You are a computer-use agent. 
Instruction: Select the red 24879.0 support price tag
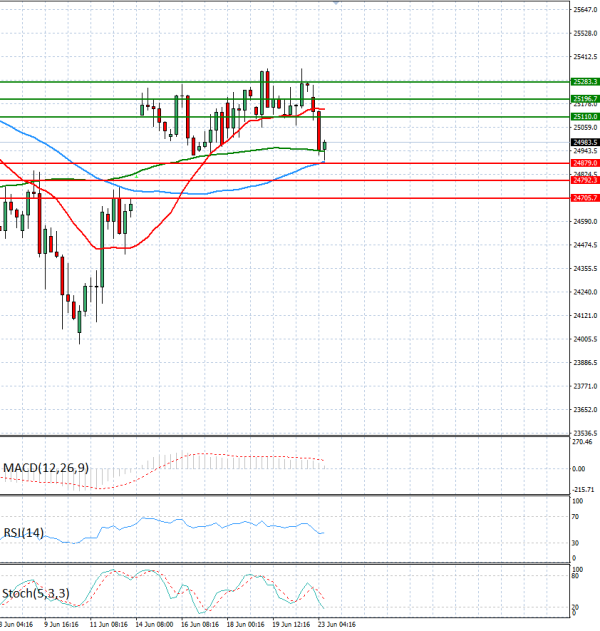585,163
